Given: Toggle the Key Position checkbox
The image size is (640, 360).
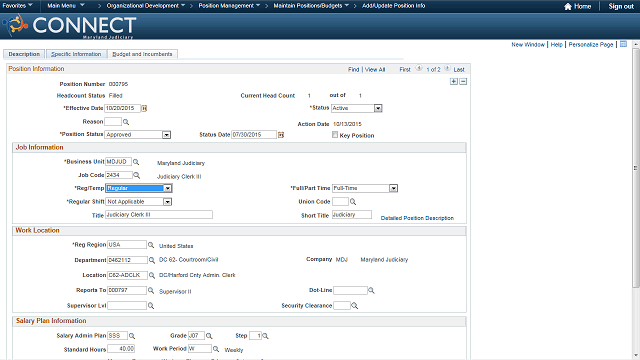Looking at the screenshot, I should pos(335,135).
